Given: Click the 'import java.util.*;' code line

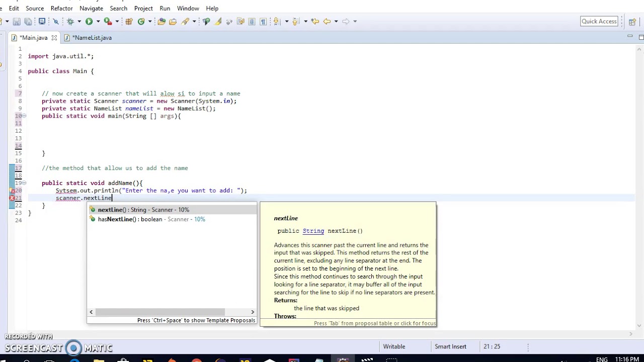Looking at the screenshot, I should [61, 56].
